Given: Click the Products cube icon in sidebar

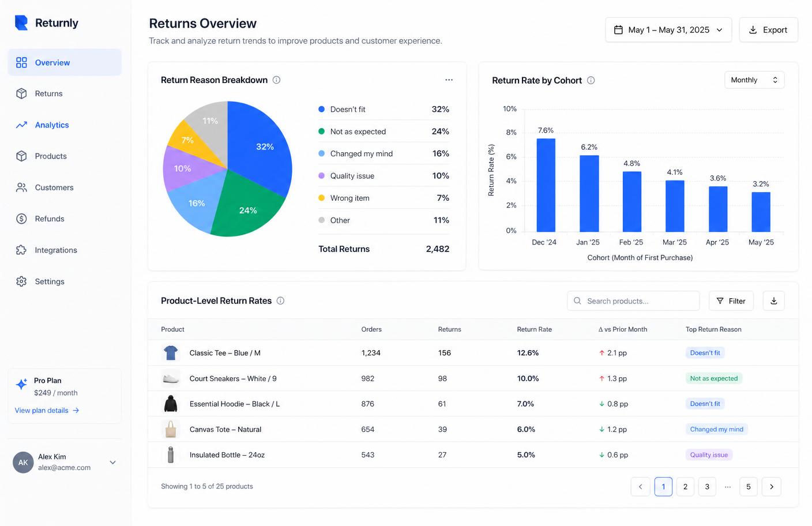Looking at the screenshot, I should click(x=21, y=156).
